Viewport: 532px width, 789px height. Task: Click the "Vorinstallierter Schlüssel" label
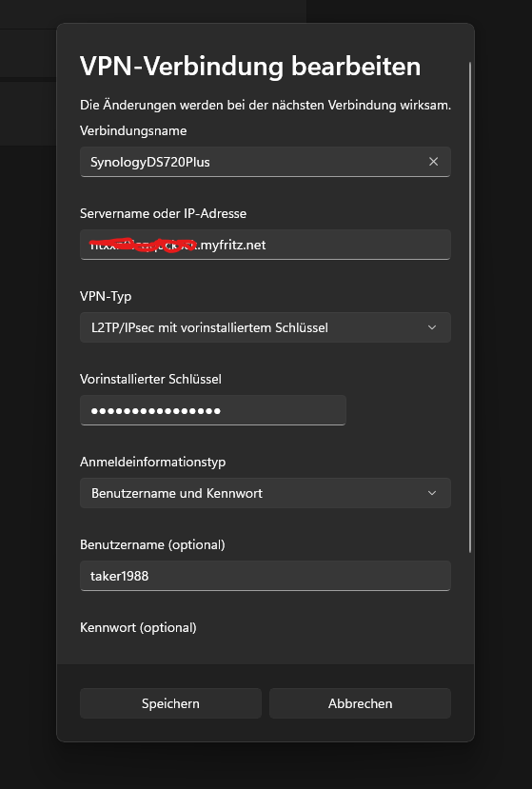pyautogui.click(x=150, y=379)
